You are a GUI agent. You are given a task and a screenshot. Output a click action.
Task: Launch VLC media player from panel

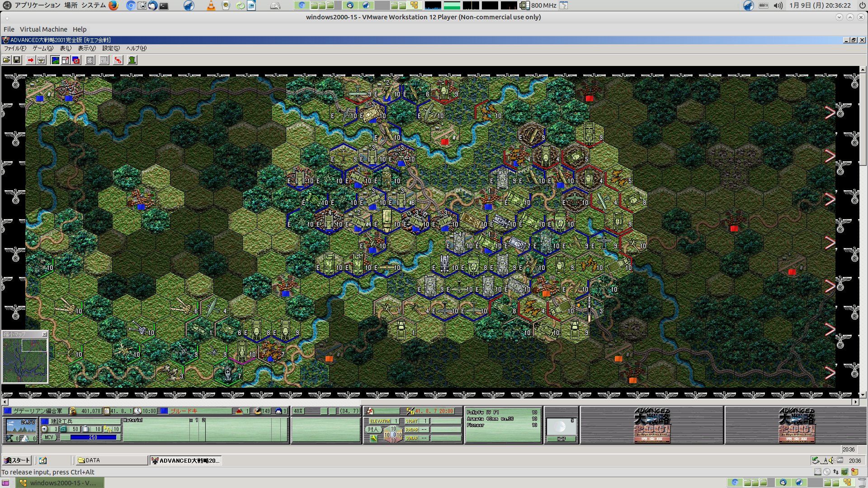tap(211, 5)
